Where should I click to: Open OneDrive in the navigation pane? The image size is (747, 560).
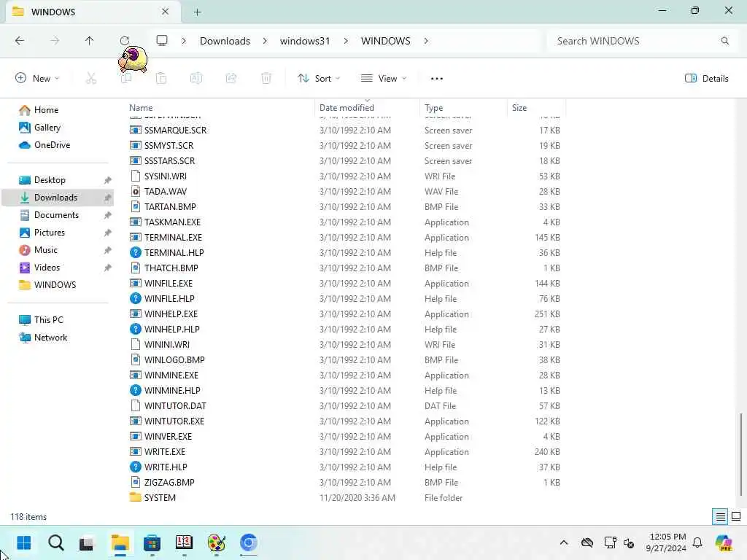click(x=52, y=145)
